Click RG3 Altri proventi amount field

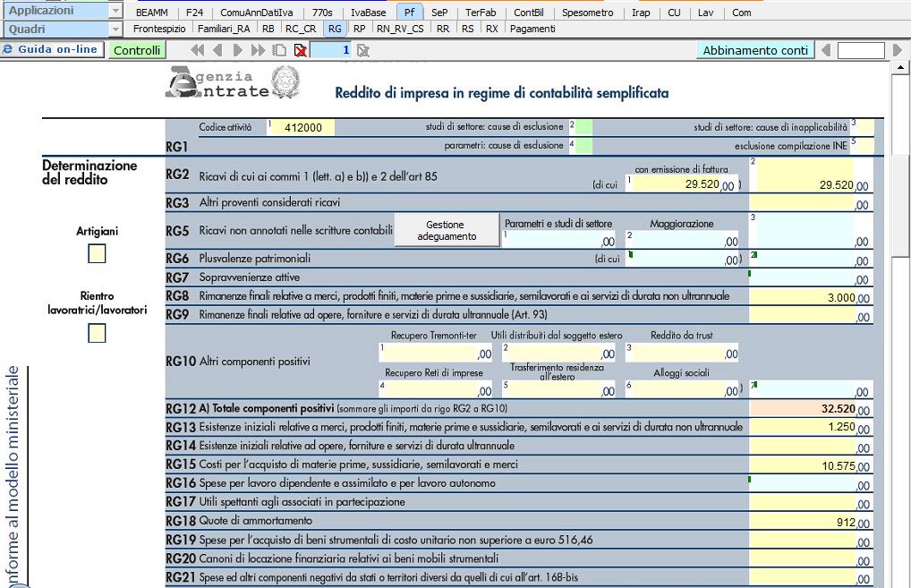point(809,203)
